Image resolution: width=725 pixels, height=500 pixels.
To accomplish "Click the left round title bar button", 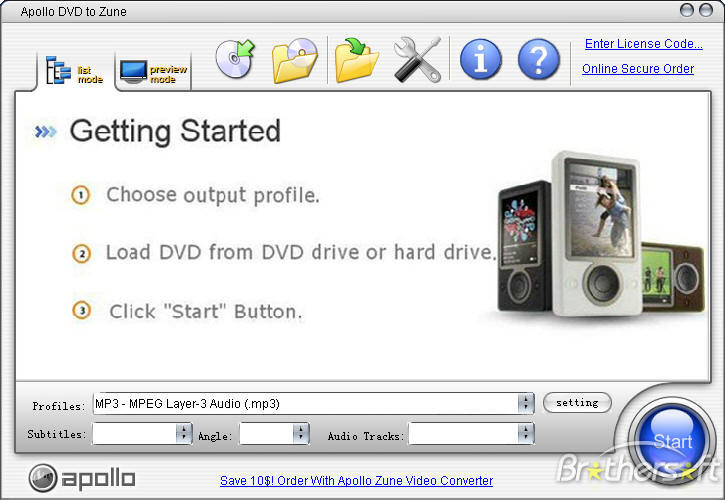I will pos(687,10).
